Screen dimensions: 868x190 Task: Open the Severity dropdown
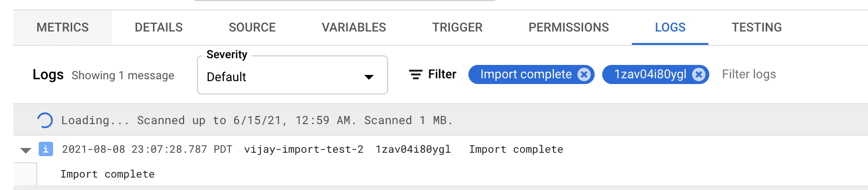pyautogui.click(x=292, y=75)
